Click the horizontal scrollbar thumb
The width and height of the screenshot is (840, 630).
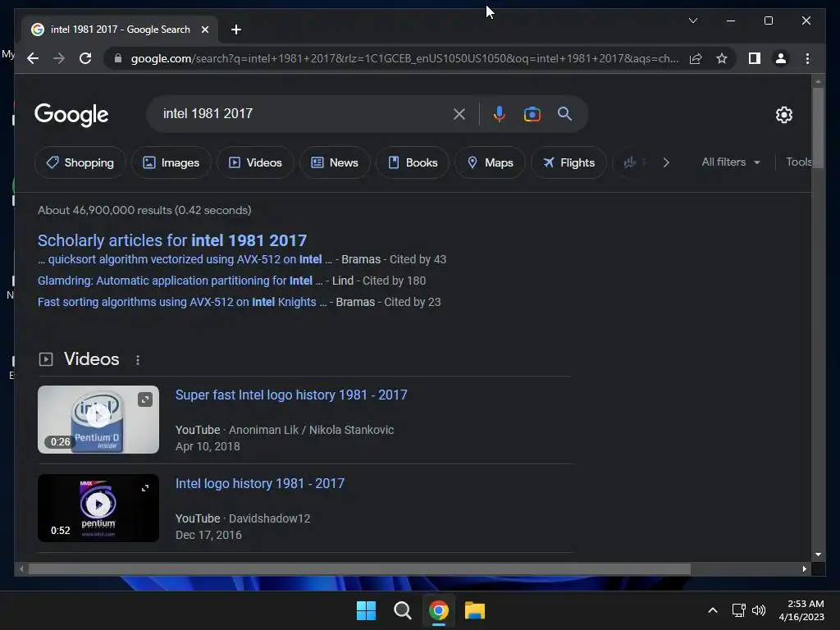(359, 569)
